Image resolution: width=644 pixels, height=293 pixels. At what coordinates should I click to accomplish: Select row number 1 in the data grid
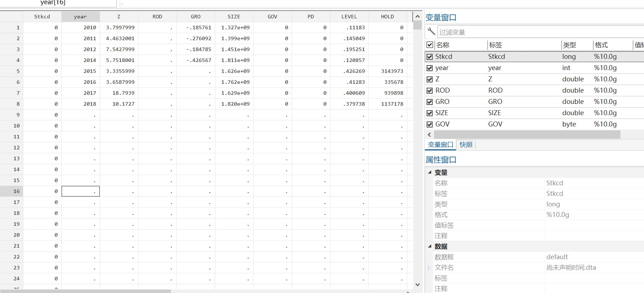pyautogui.click(x=12, y=27)
